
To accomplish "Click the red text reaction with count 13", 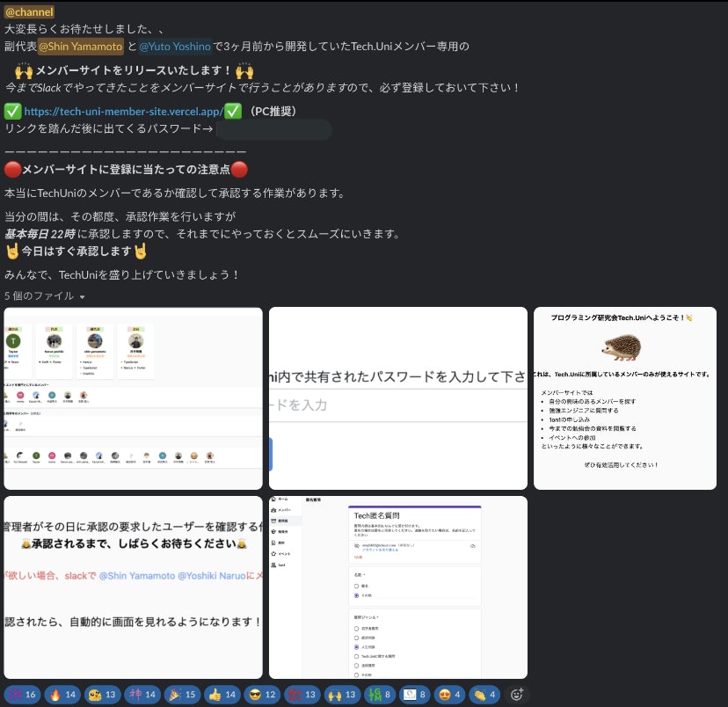I will click(x=302, y=695).
